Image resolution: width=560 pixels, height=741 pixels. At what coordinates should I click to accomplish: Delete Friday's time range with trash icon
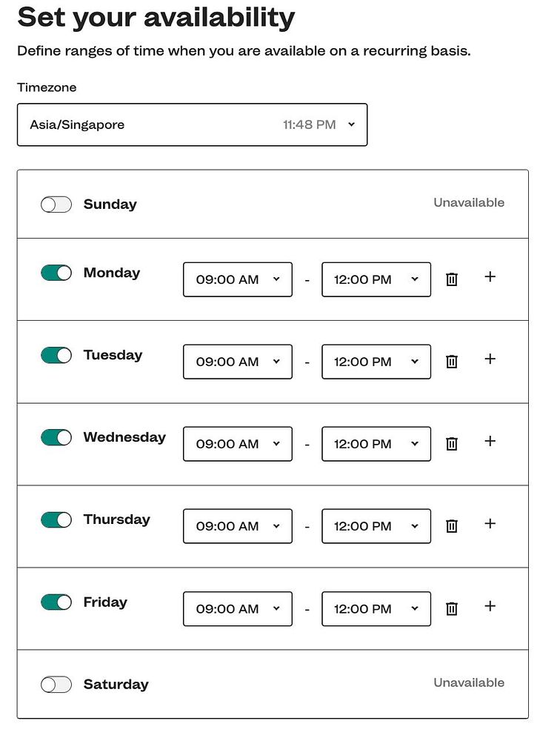(452, 608)
